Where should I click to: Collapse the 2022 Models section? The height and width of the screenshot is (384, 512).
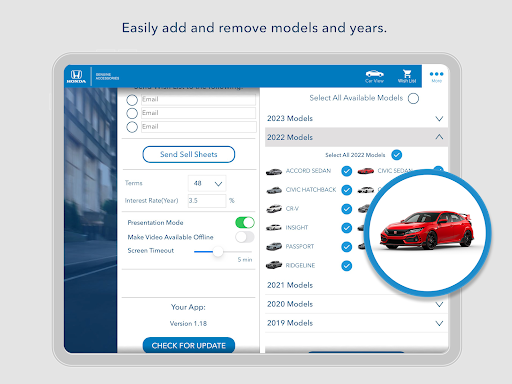pos(356,137)
